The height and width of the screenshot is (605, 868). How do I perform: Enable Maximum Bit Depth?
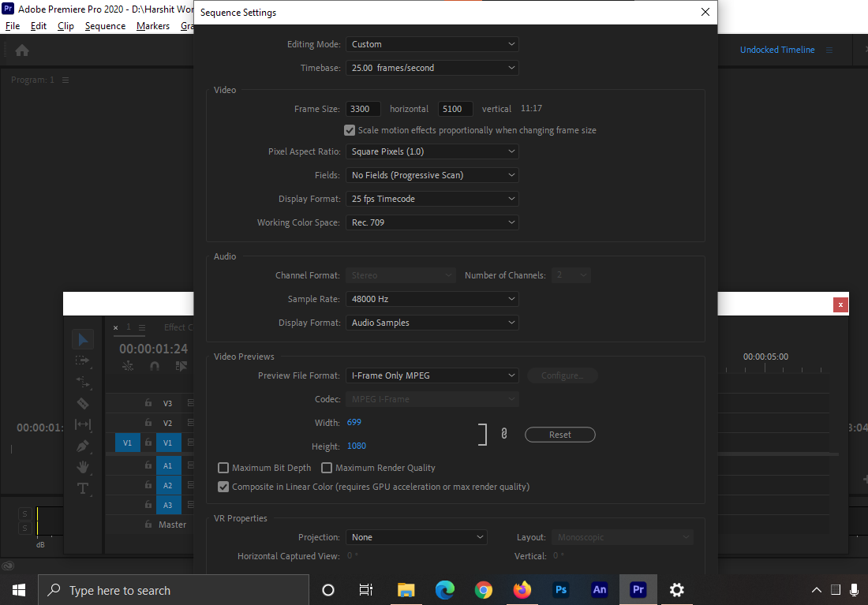223,468
